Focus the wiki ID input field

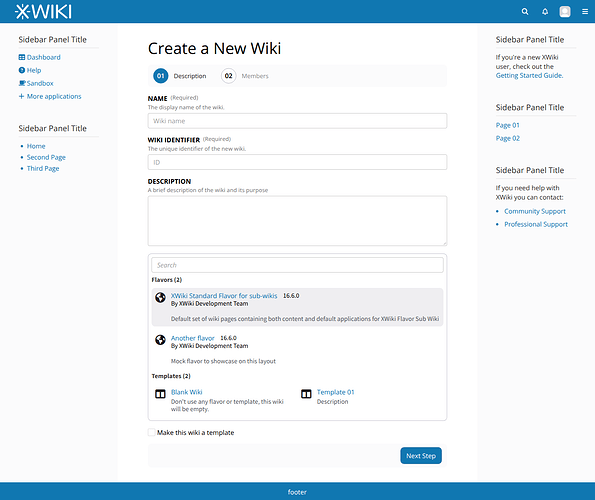point(297,162)
